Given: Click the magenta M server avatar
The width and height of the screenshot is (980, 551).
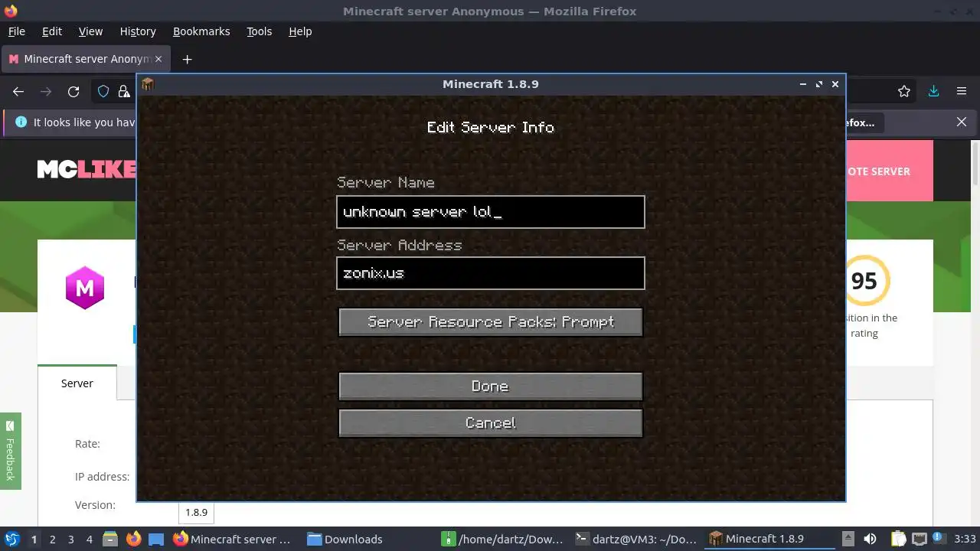Looking at the screenshot, I should pos(85,288).
